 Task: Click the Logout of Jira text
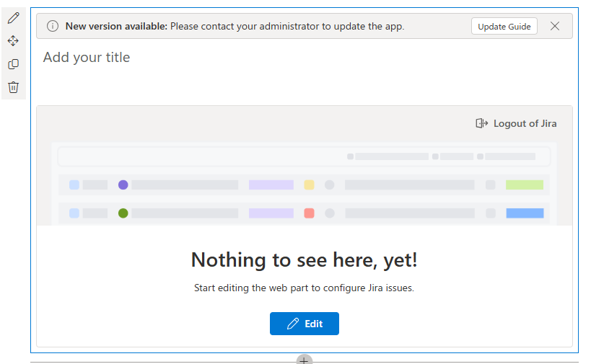click(525, 123)
